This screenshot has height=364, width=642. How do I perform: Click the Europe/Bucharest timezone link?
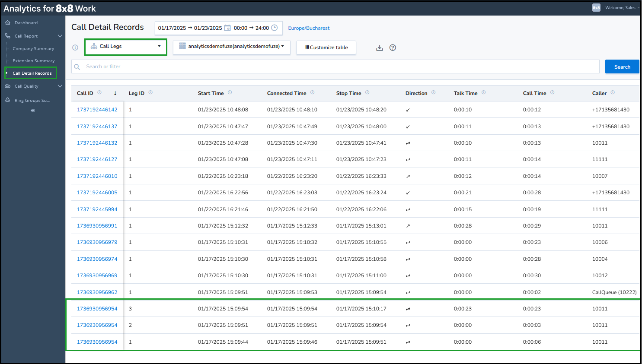(x=309, y=28)
